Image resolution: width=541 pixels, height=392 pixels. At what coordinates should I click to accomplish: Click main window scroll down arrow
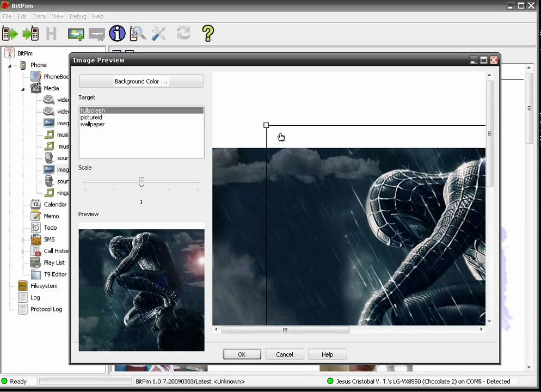coord(529,367)
